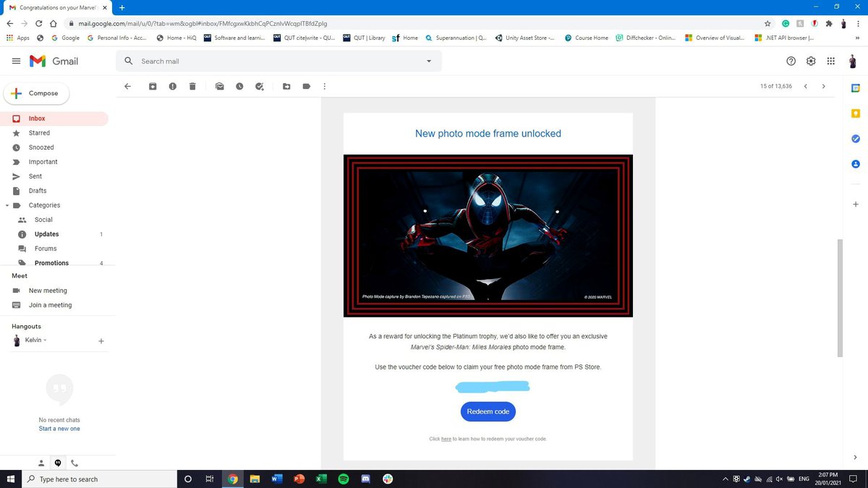The height and width of the screenshot is (488, 868).
Task: Delete the email with the trash icon
Action: coord(192,87)
